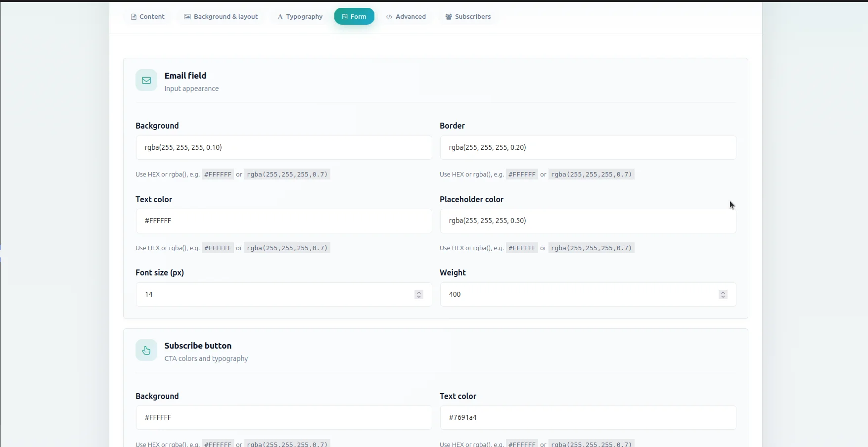Click rgba example under Border field
Viewport: 868px width, 447px height.
tap(592, 174)
